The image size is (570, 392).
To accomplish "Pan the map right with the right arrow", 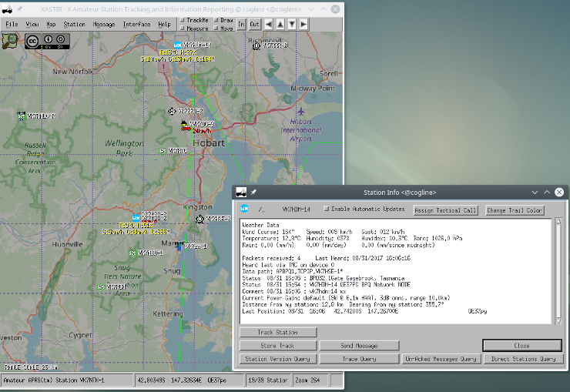I will point(303,25).
